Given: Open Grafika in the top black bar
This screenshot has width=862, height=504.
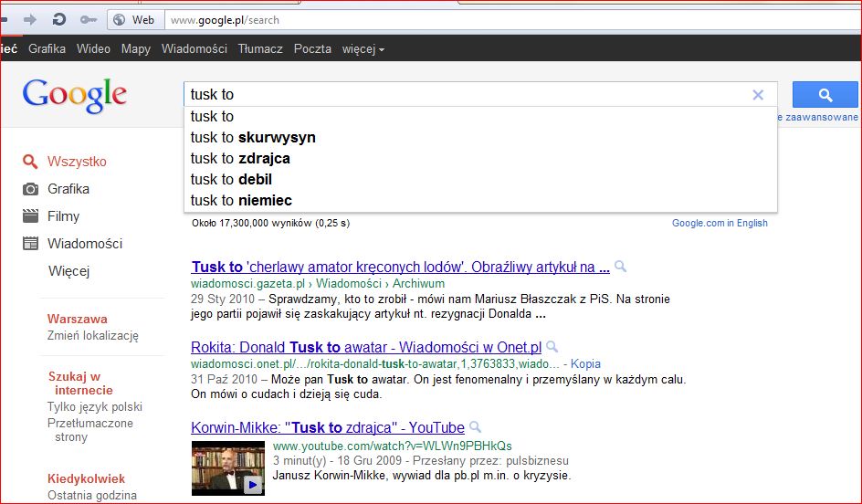Looking at the screenshot, I should coord(47,49).
